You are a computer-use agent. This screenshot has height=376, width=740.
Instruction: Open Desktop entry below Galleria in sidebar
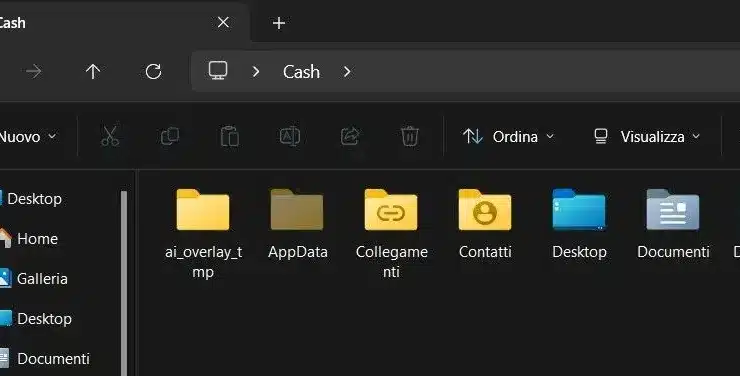tap(36, 319)
